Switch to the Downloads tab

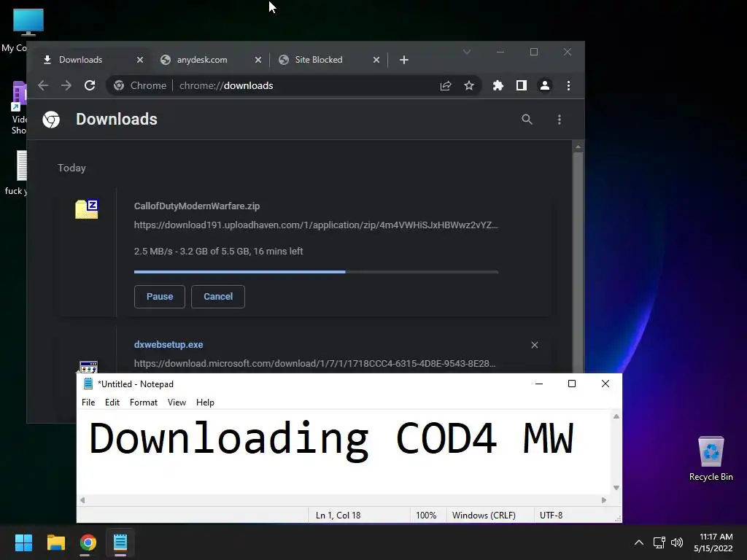(x=90, y=60)
